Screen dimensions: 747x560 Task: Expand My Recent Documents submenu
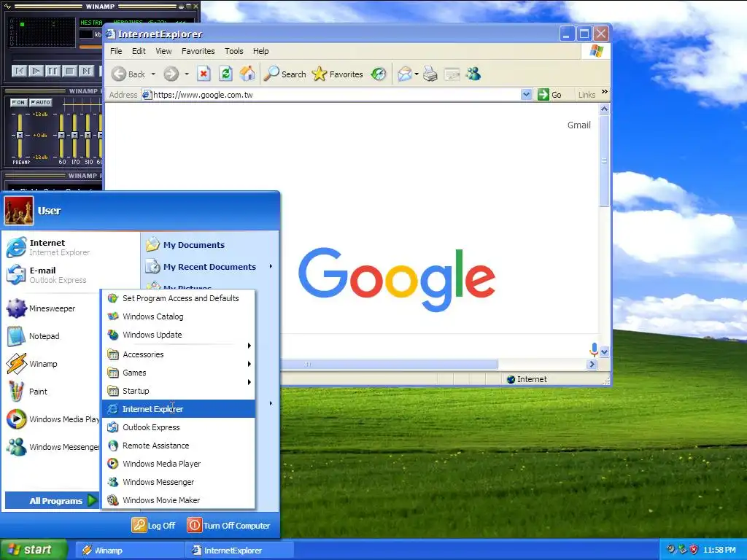pyautogui.click(x=209, y=267)
